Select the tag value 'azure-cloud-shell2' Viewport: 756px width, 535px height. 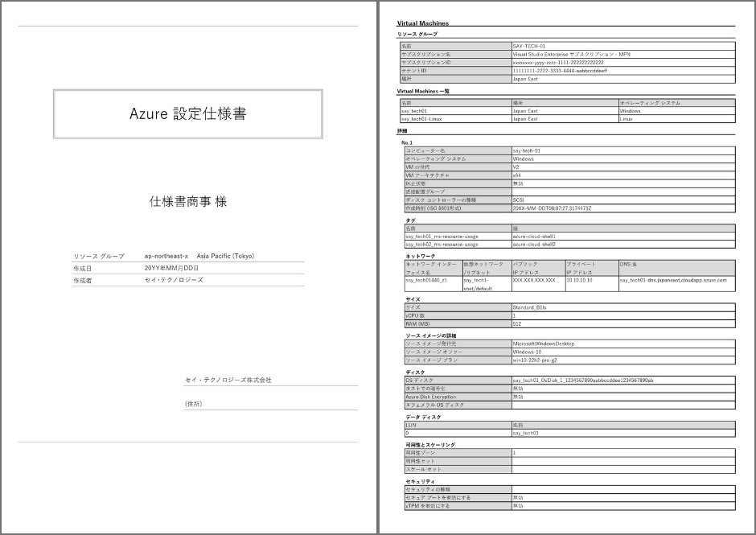click(534, 245)
